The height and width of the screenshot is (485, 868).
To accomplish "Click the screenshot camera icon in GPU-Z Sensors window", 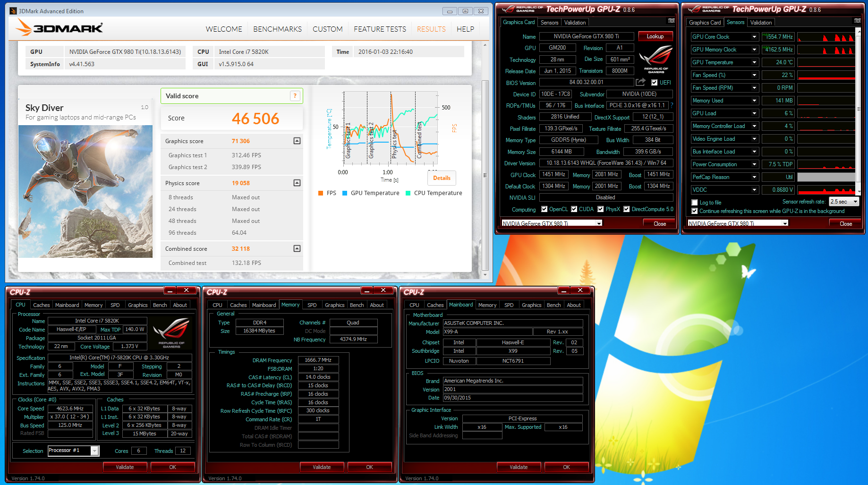I will [x=858, y=21].
